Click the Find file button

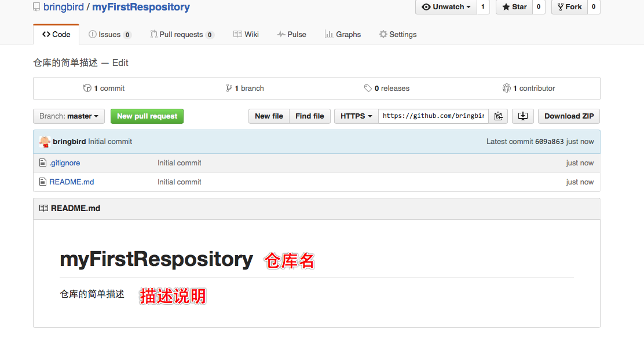pyautogui.click(x=310, y=116)
